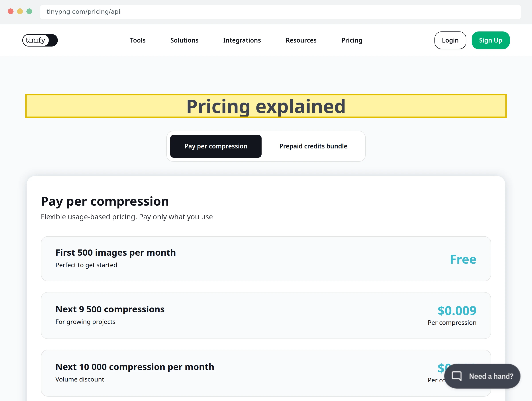Switch to Prepaid credits bundle tab
The width and height of the screenshot is (532, 401).
tap(313, 146)
